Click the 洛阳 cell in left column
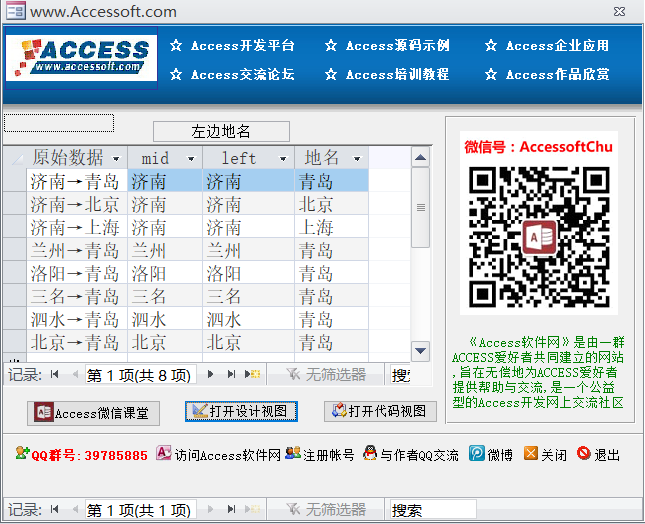The height and width of the screenshot is (524, 645). point(248,274)
